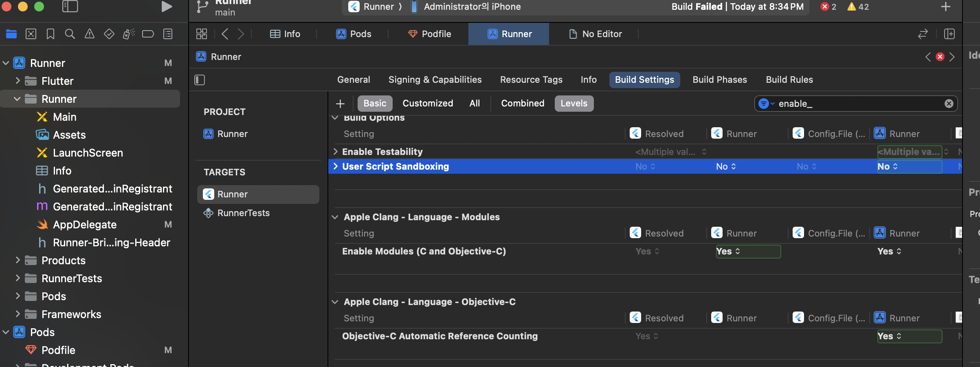Viewport: 980px width, 367px height.
Task: Switch to Combined view
Action: (523, 103)
